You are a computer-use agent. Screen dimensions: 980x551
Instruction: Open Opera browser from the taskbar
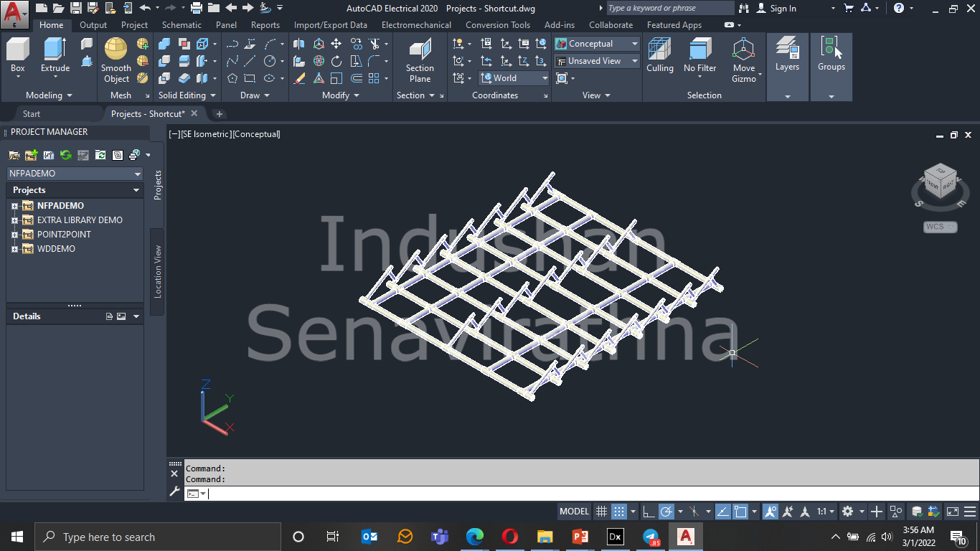[510, 537]
